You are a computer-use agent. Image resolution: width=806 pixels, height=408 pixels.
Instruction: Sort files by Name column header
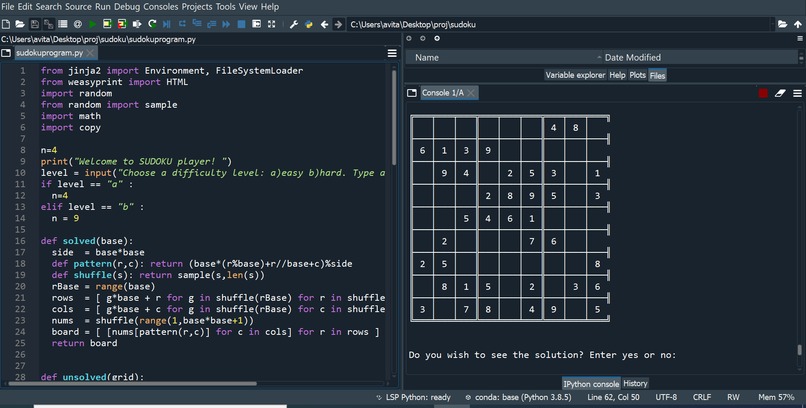click(504, 58)
